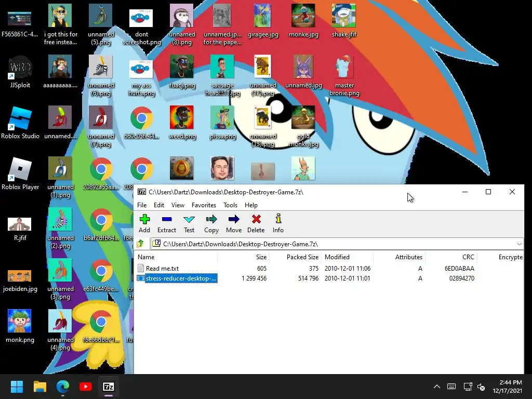Select fuacj.png on the desktop
This screenshot has height=399, width=532.
pyautogui.click(x=182, y=72)
